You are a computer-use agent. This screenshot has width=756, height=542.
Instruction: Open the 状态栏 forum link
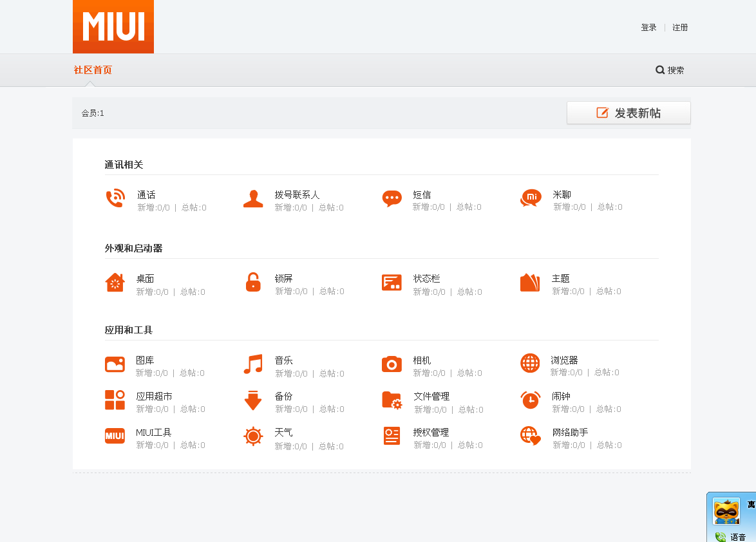pyautogui.click(x=426, y=279)
